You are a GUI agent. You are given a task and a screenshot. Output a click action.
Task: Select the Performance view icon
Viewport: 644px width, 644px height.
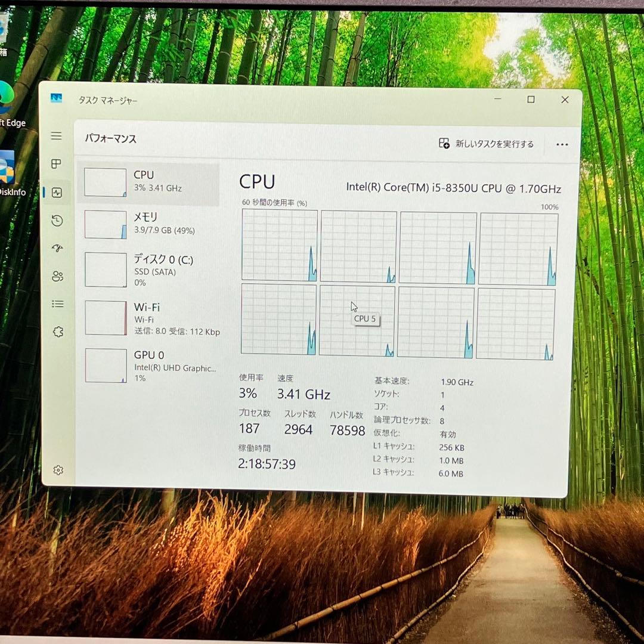click(x=57, y=192)
